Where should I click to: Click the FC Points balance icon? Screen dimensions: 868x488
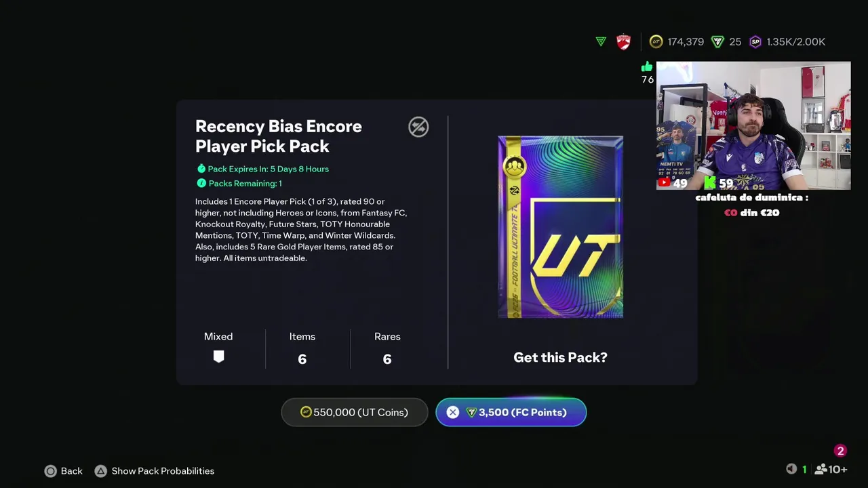tap(717, 41)
